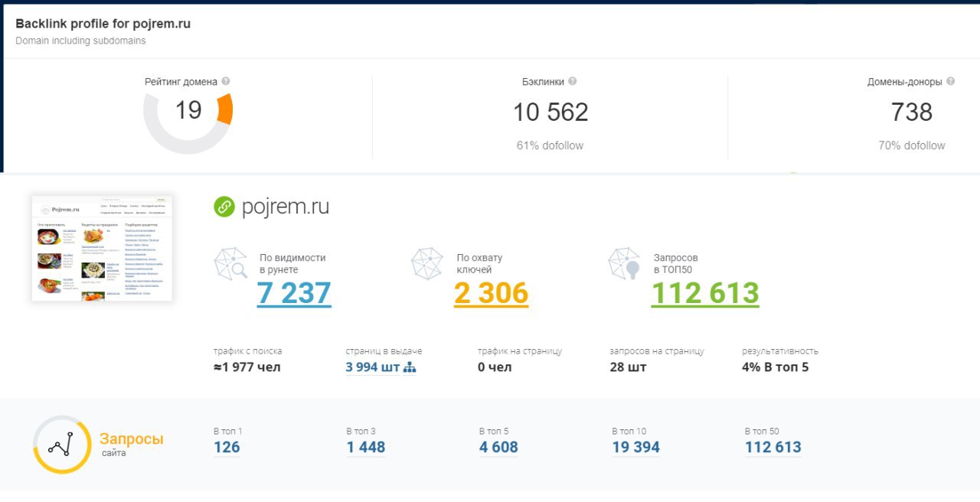Click the 61% dofollow text
980x502 pixels.
click(x=550, y=145)
